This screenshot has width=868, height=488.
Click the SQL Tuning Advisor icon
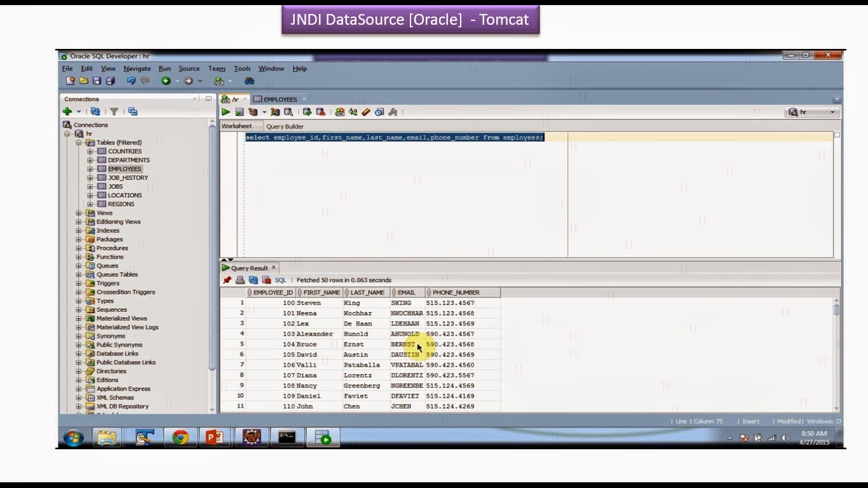point(288,112)
